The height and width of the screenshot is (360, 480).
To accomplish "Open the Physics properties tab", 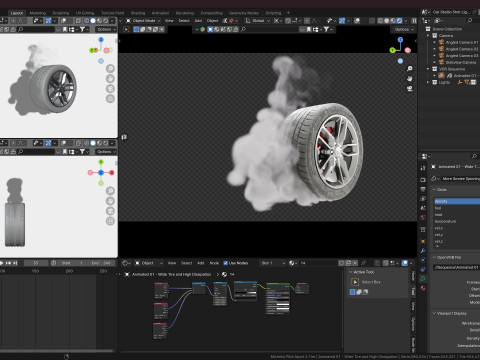I will point(423,260).
